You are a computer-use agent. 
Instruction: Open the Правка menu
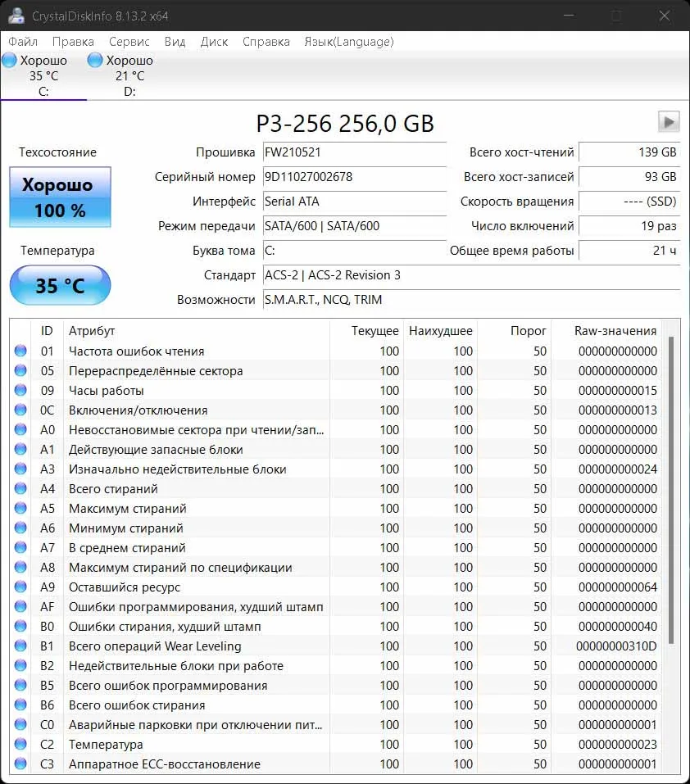[73, 42]
